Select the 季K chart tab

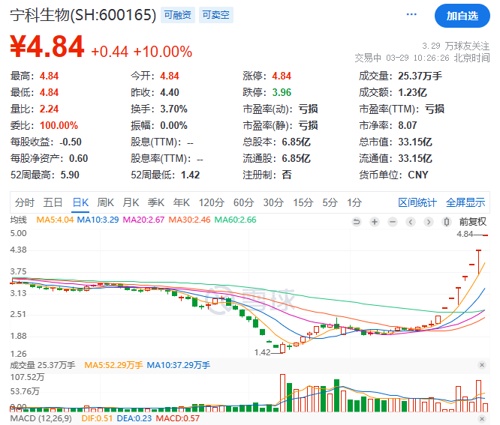156,202
